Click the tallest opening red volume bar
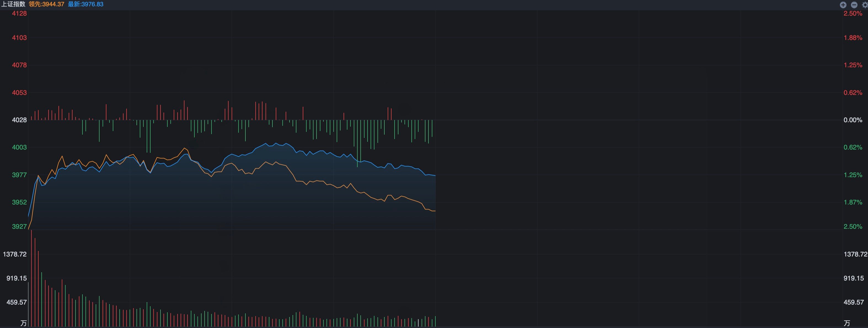 pyautogui.click(x=31, y=278)
